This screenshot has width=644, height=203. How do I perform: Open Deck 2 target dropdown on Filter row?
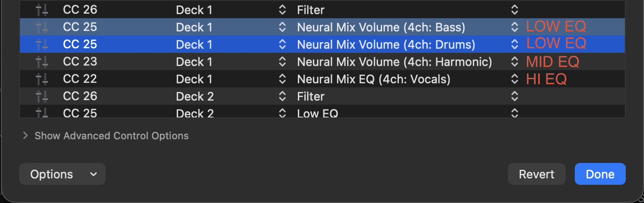click(282, 96)
